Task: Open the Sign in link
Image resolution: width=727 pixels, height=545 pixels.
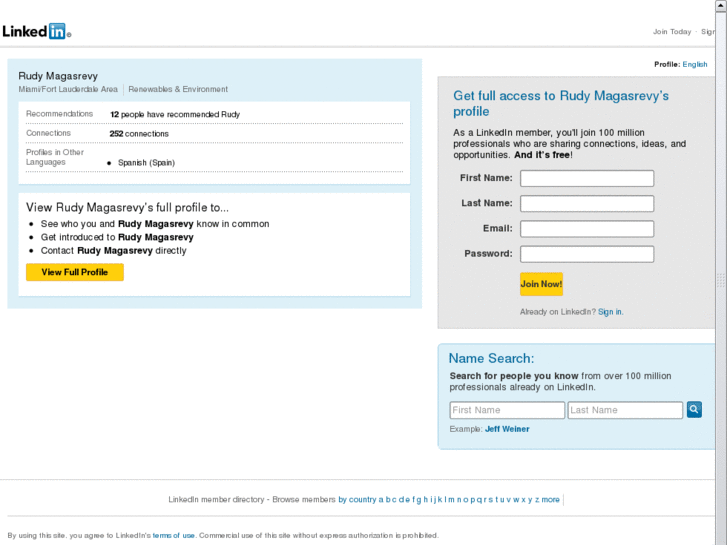Action: tap(610, 312)
